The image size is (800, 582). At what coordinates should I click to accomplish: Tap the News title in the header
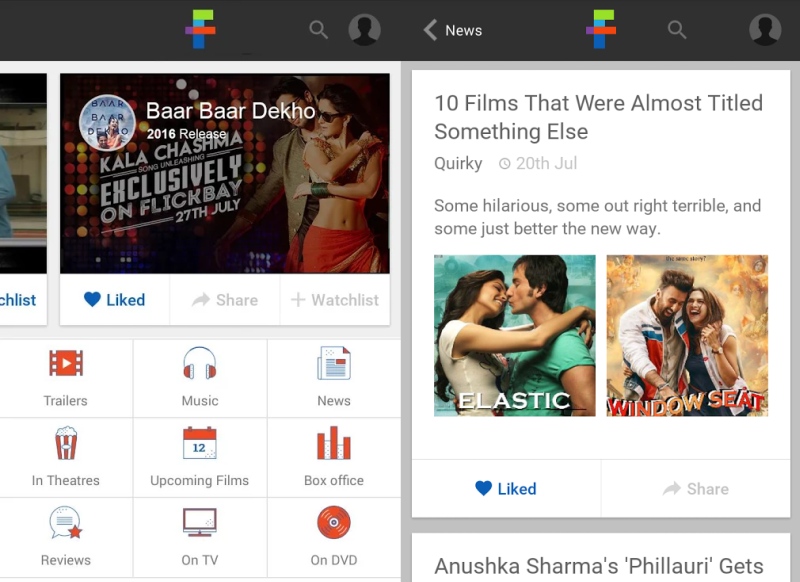[x=463, y=31]
